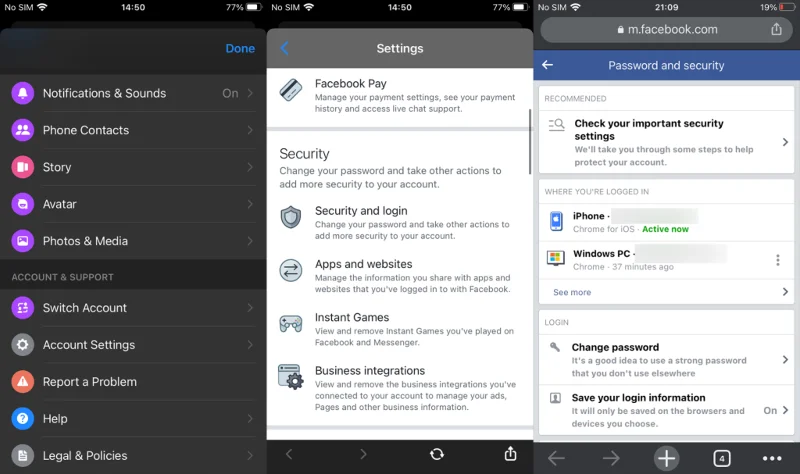Image resolution: width=800 pixels, height=474 pixels.
Task: Expand Story row chevron
Action: [x=250, y=167]
